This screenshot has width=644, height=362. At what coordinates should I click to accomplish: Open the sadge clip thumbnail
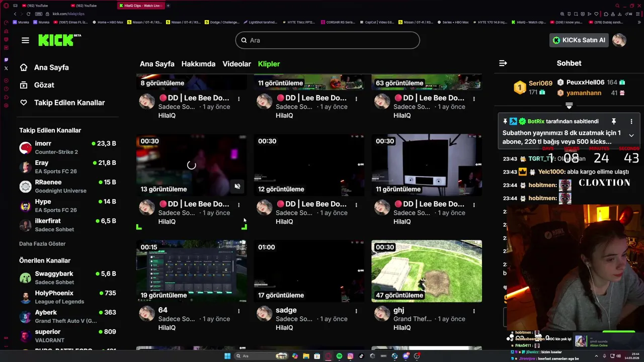309,271
